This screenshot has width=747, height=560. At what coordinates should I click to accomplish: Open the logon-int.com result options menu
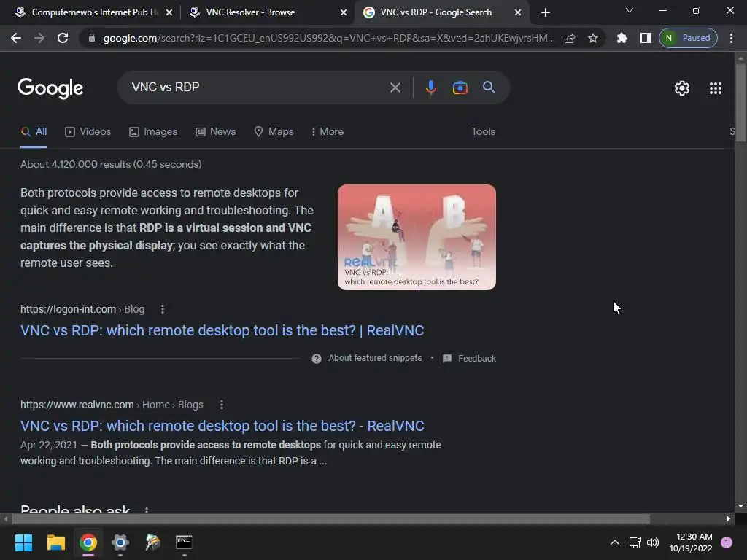pos(163,309)
